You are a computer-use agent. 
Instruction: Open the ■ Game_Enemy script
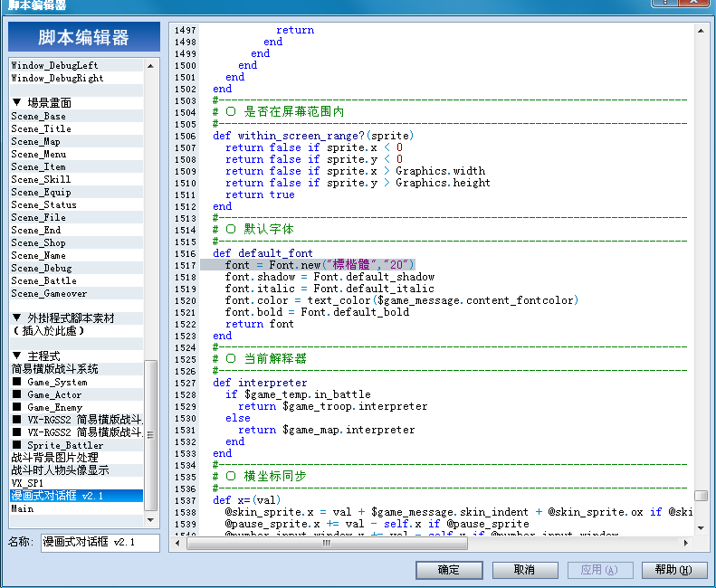click(x=77, y=407)
